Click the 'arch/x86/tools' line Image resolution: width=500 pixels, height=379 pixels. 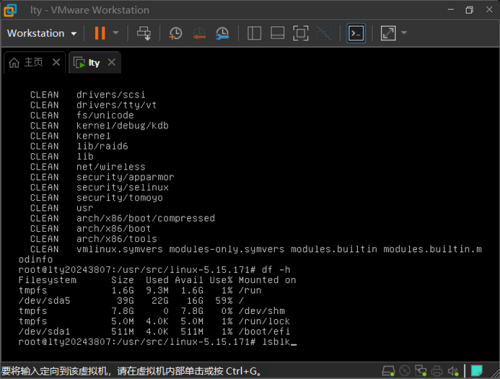tap(93, 239)
